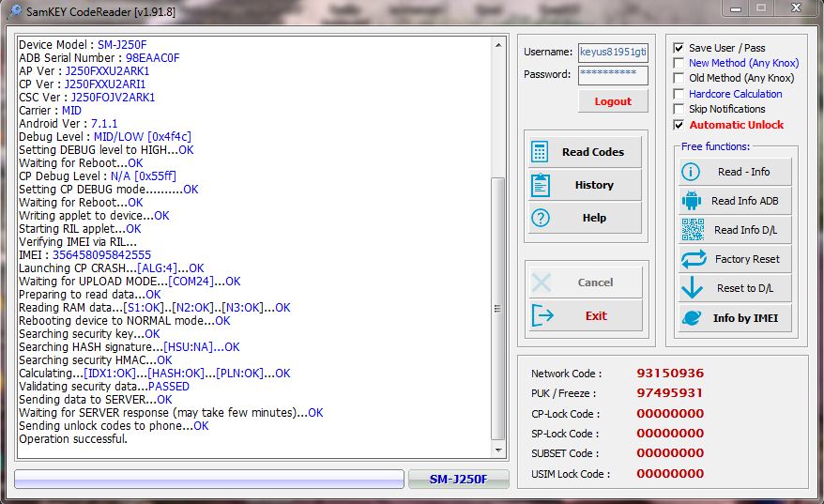824x504 pixels.
Task: Click the progress bar at bottom
Action: 209,480
